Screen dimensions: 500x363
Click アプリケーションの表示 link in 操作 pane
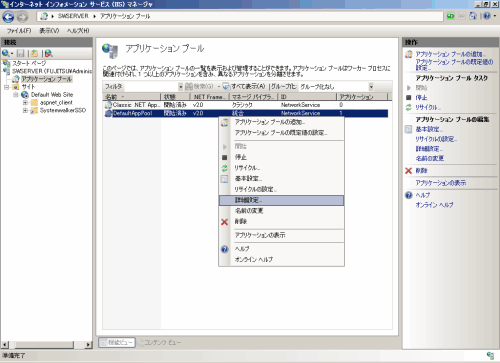click(x=441, y=183)
